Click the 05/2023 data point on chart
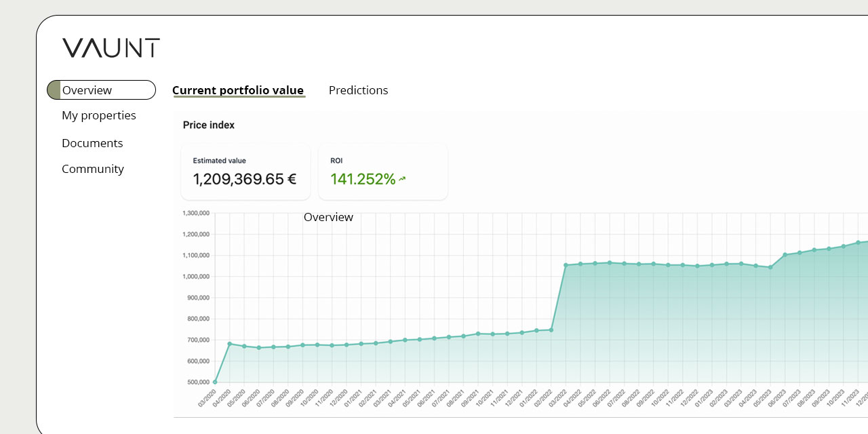This screenshot has width=868, height=434. tap(770, 267)
